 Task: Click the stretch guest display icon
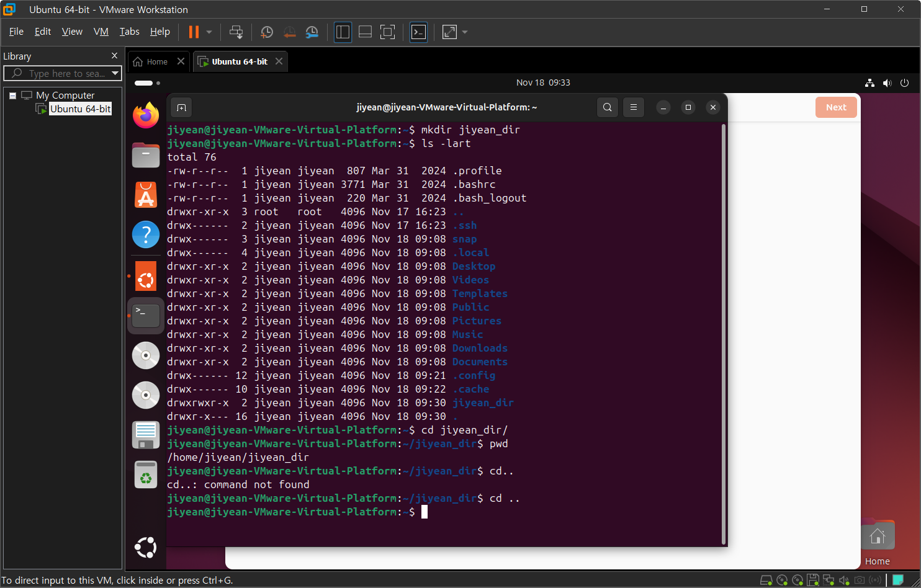[x=449, y=32]
